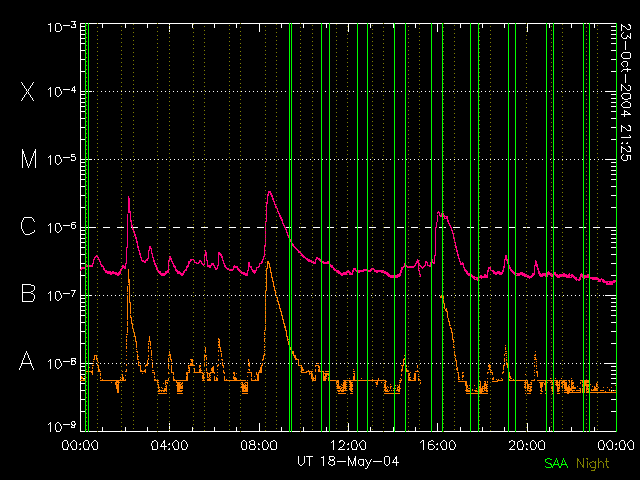640x480 pixels.
Task: Click the 12:00 time axis label
Action: 348,445
